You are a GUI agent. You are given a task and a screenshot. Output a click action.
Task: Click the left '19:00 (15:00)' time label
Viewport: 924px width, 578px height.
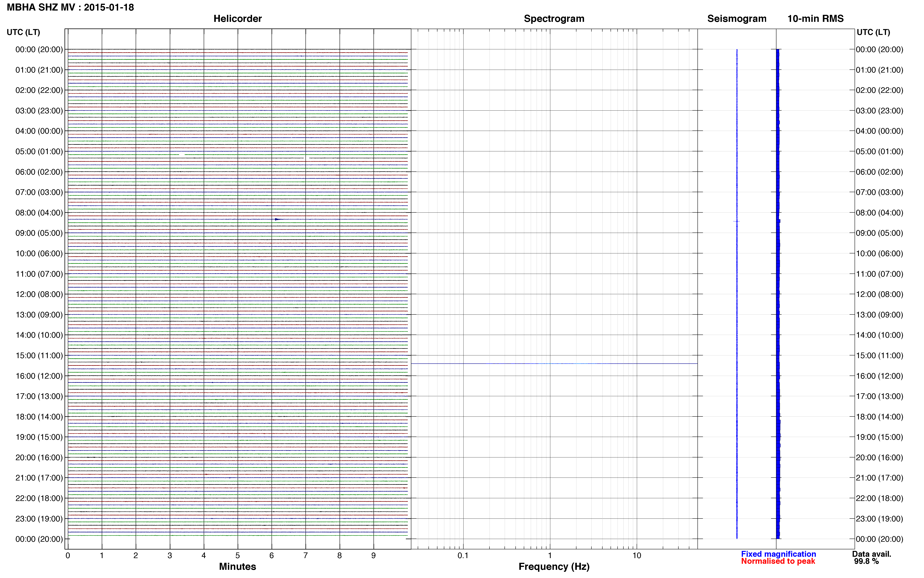[x=39, y=437]
